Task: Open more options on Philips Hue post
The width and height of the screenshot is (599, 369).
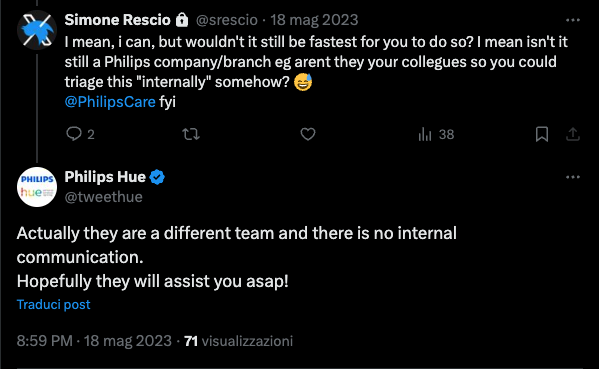Action: click(573, 177)
